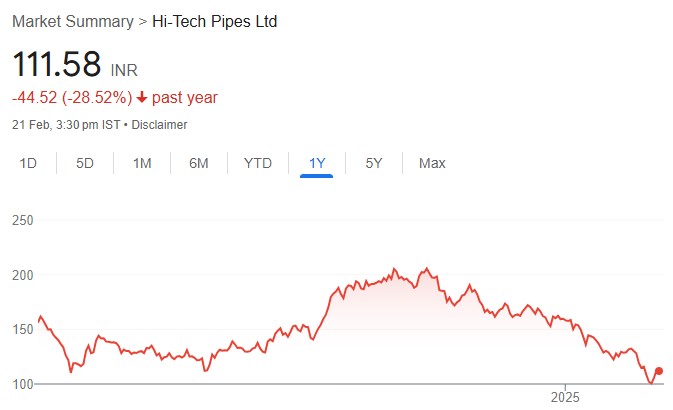Screen dimensions: 673x410
Task: Click the red endpoint dot on chart
Action: 658,371
